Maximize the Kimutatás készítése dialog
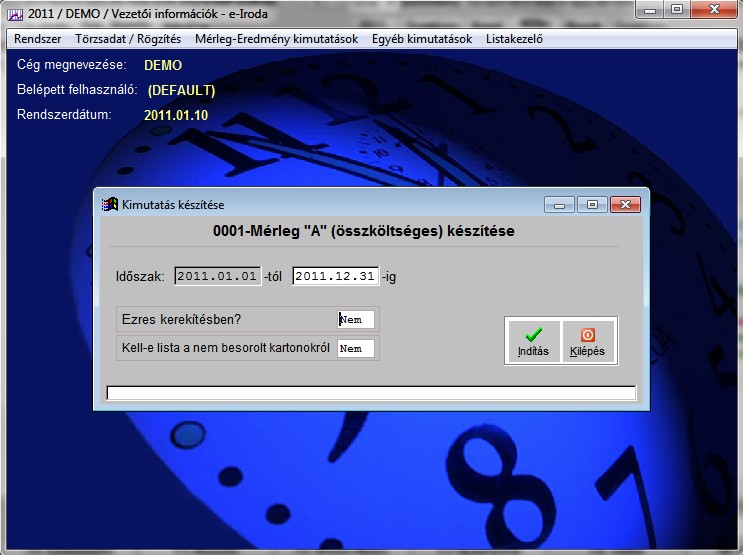The image size is (743, 555). [592, 204]
